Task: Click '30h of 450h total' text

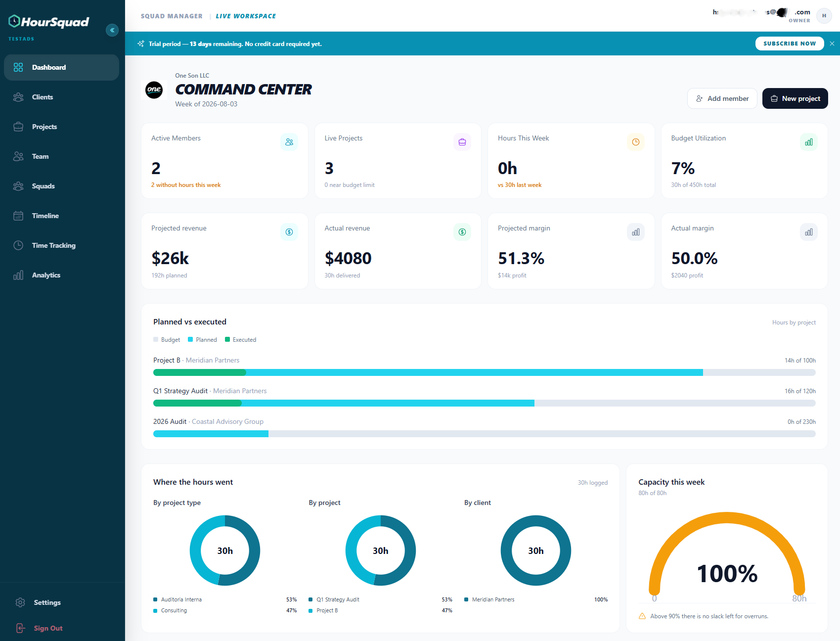Action: point(694,185)
